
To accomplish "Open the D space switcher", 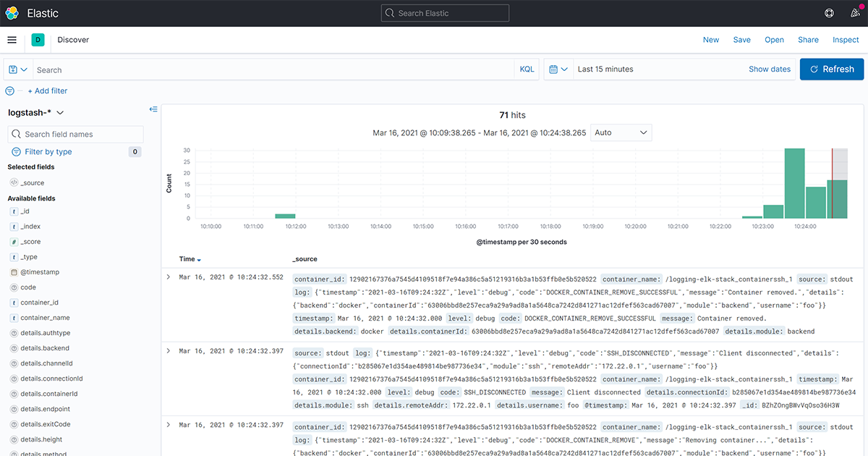I will pyautogui.click(x=38, y=40).
